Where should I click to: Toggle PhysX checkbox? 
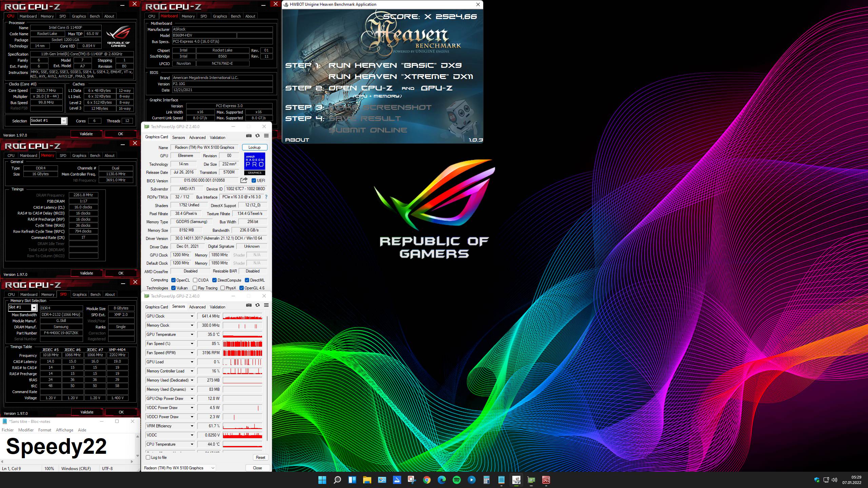(x=222, y=288)
